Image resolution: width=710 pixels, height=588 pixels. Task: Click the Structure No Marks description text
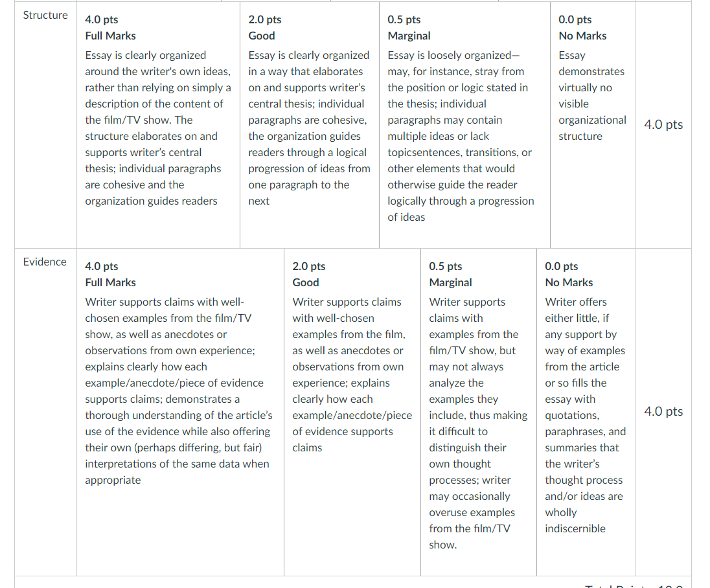click(x=592, y=95)
